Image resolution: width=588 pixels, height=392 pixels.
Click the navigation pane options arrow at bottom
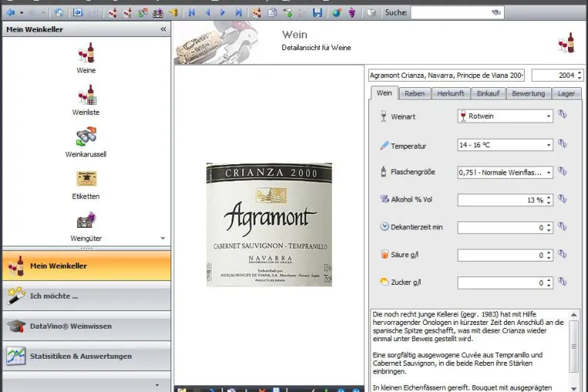(x=157, y=385)
